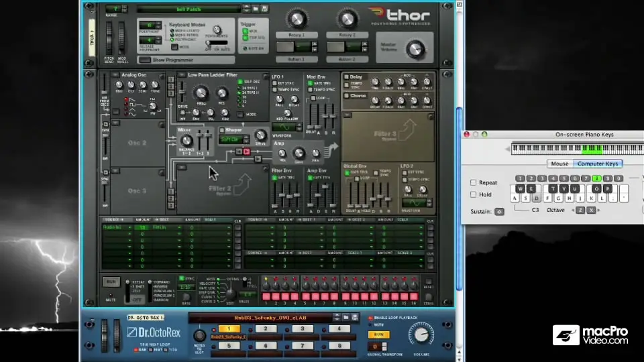This screenshot has height=362, width=644.
Task: Open the Analog Osc type selector arrow
Action: [x=115, y=75]
